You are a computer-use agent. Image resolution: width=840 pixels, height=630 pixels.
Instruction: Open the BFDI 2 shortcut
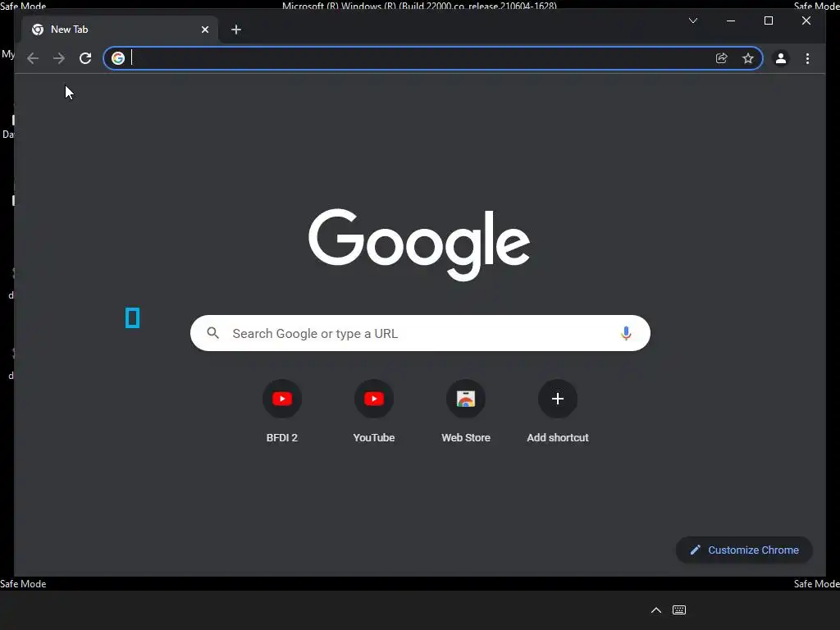[x=282, y=412]
